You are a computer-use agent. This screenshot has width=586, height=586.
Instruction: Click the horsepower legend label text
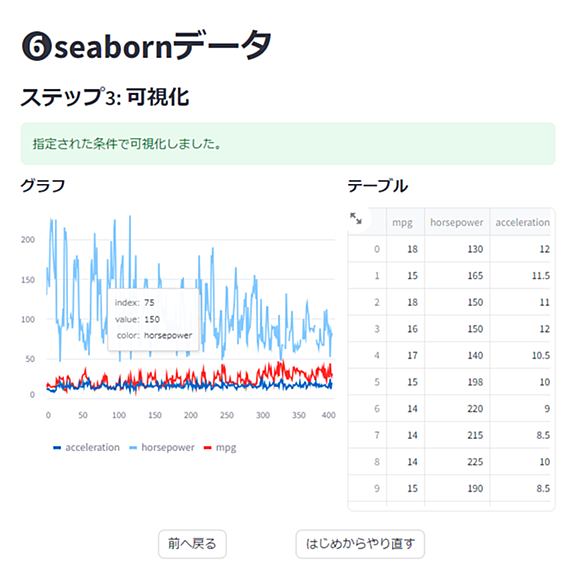click(168, 447)
